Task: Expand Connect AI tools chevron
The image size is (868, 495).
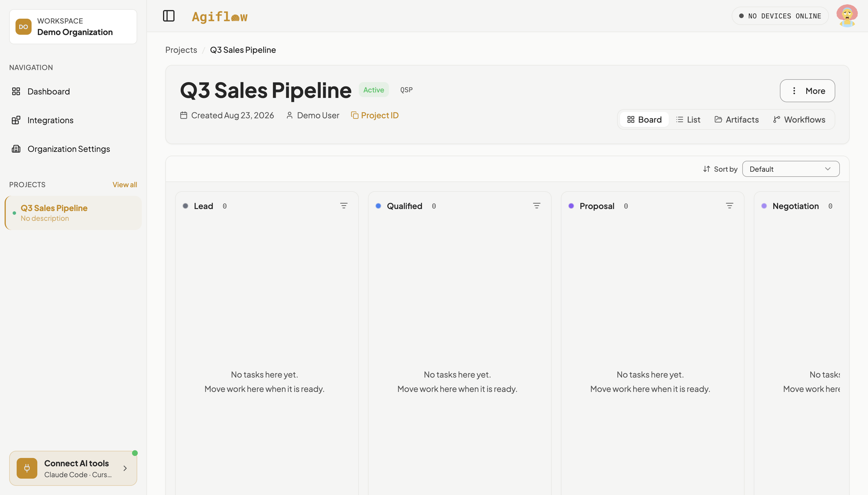Action: point(125,468)
